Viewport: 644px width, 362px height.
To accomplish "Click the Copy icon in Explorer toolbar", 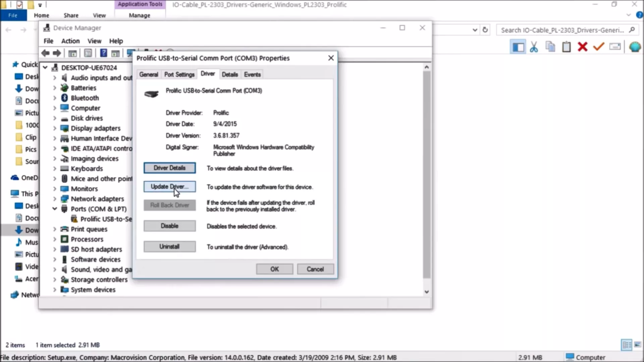I will tap(550, 47).
